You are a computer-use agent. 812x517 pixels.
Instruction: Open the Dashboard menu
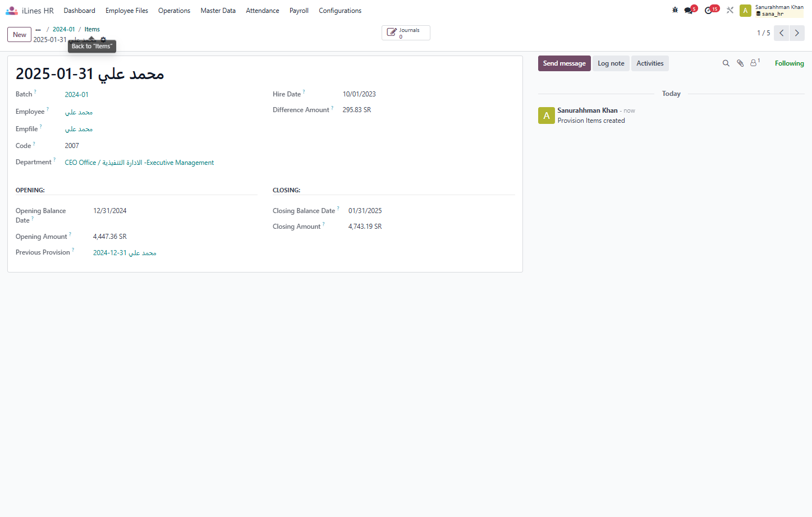pos(79,11)
